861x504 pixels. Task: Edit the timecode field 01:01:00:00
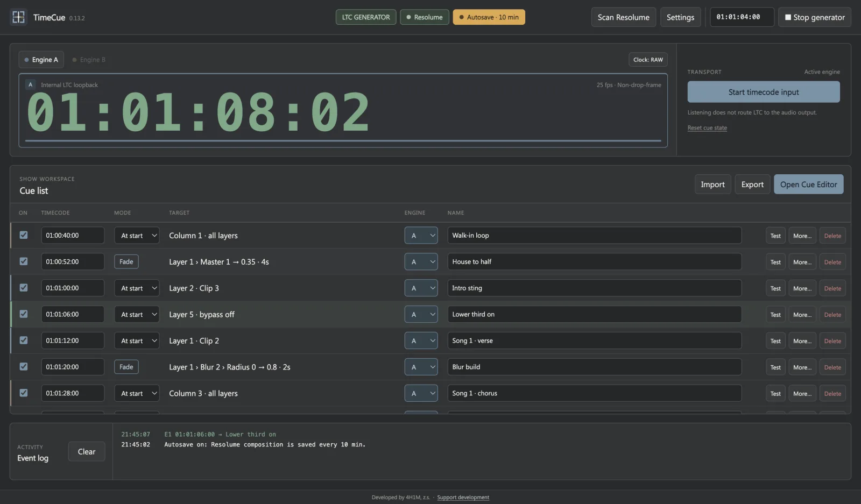pos(73,288)
